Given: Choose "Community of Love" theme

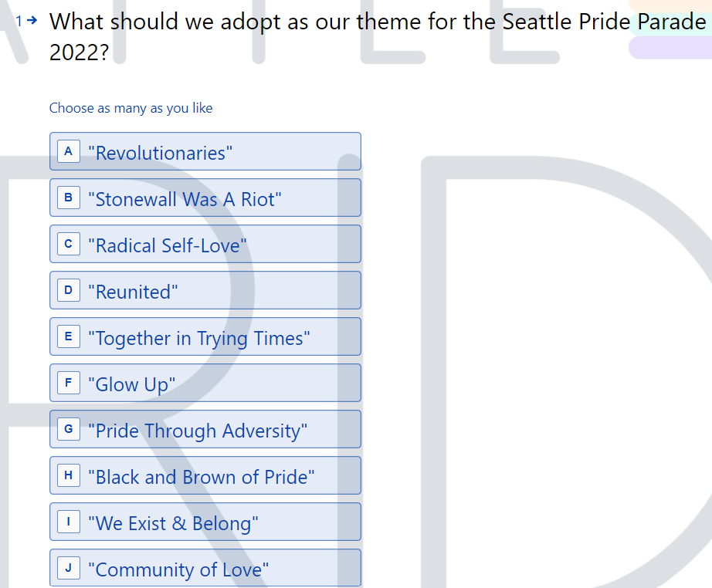Looking at the screenshot, I should tap(205, 568).
